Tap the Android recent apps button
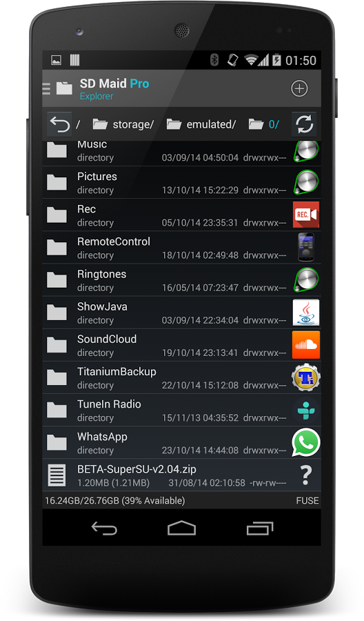Screen dimensions: 364x621 [259, 528]
